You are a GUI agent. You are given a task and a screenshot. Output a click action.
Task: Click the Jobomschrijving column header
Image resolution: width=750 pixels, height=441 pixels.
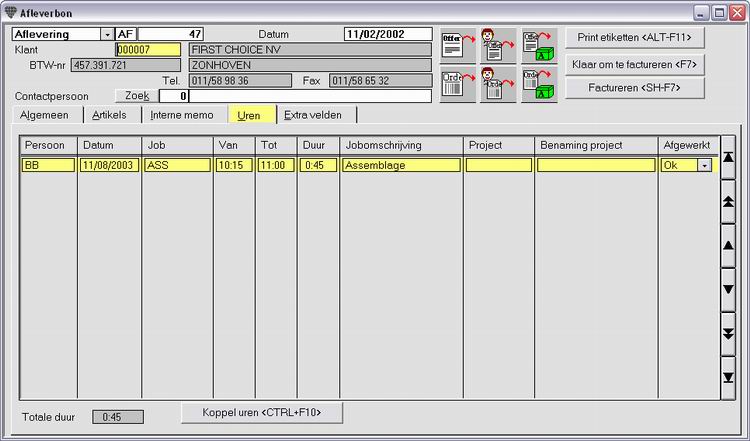(401, 145)
